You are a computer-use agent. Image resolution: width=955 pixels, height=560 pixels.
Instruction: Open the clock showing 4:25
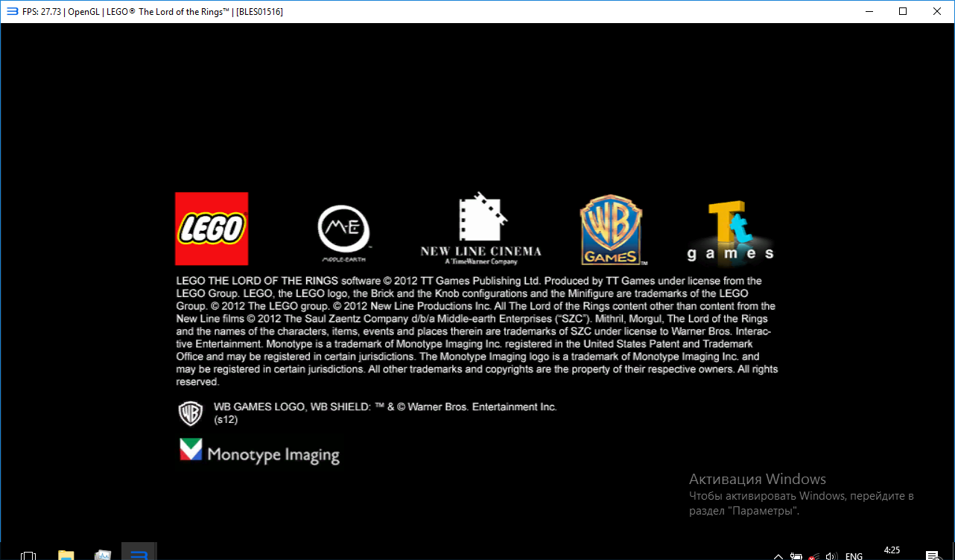[x=892, y=551]
